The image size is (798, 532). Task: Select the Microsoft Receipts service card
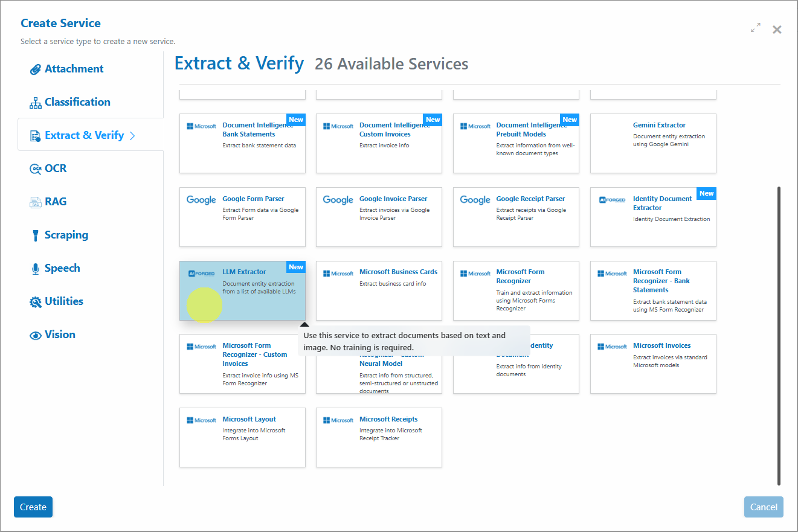point(379,437)
